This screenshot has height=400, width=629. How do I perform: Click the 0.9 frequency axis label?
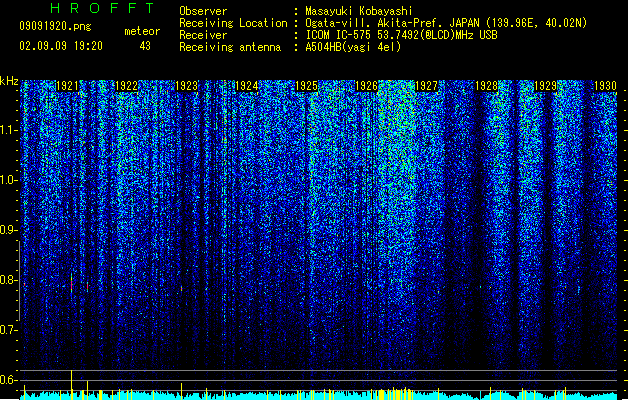[x=9, y=230]
